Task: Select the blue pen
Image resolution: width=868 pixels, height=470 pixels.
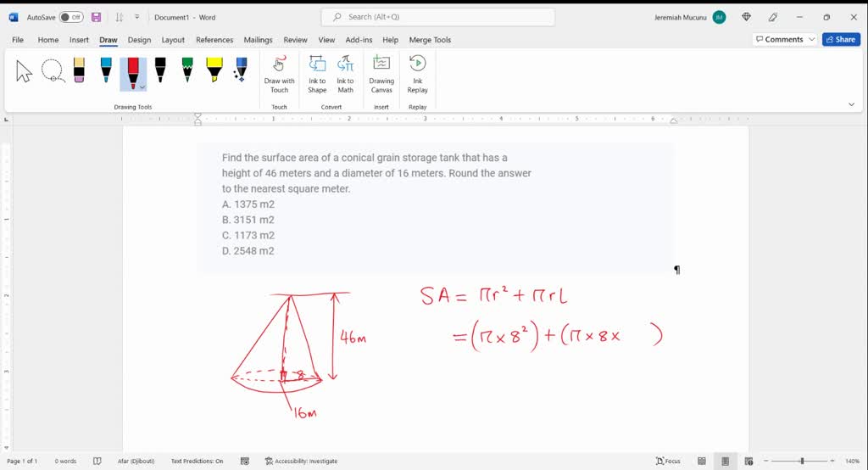Action: pyautogui.click(x=106, y=70)
